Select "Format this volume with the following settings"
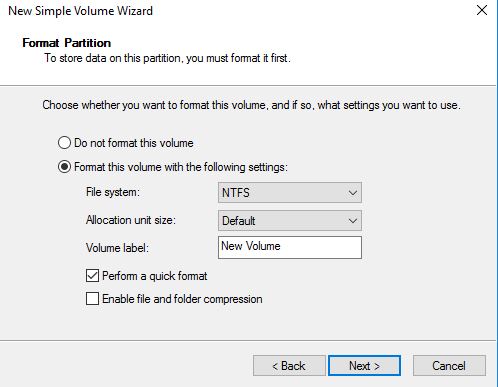Viewport: 498px width, 387px height. (x=64, y=167)
